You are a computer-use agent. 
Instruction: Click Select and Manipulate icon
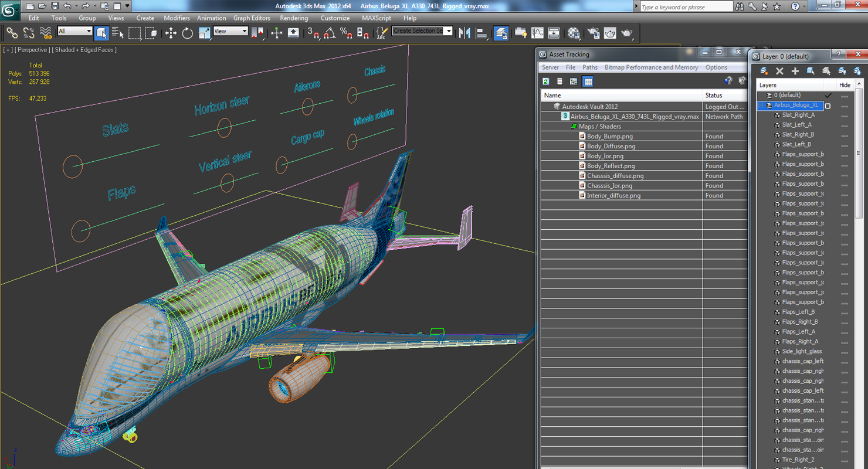[x=276, y=33]
